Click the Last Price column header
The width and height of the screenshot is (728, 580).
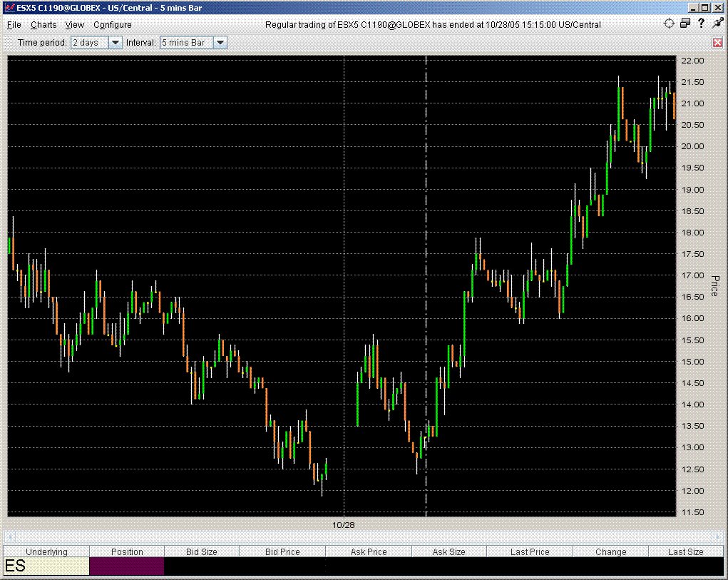point(530,551)
